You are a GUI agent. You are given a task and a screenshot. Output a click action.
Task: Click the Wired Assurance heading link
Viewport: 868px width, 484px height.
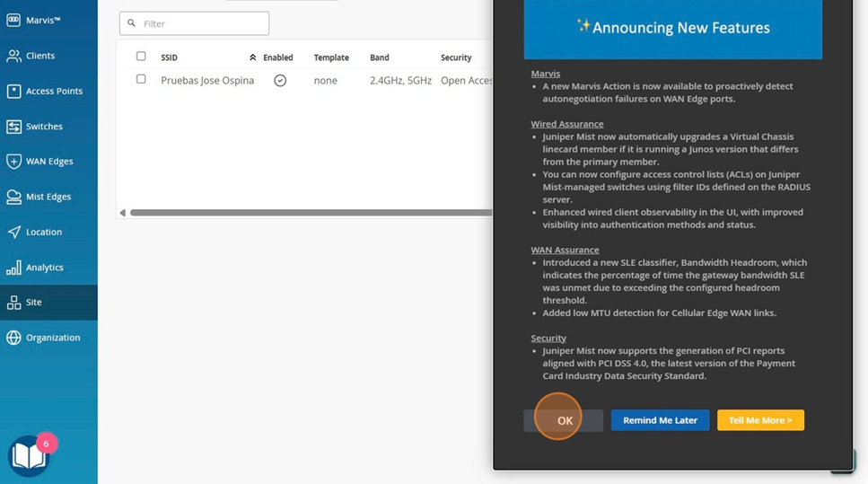click(x=567, y=124)
